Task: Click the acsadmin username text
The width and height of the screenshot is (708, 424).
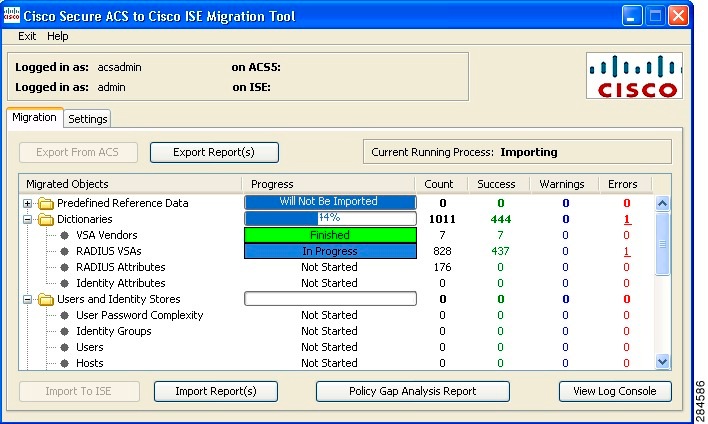Action: (119, 67)
